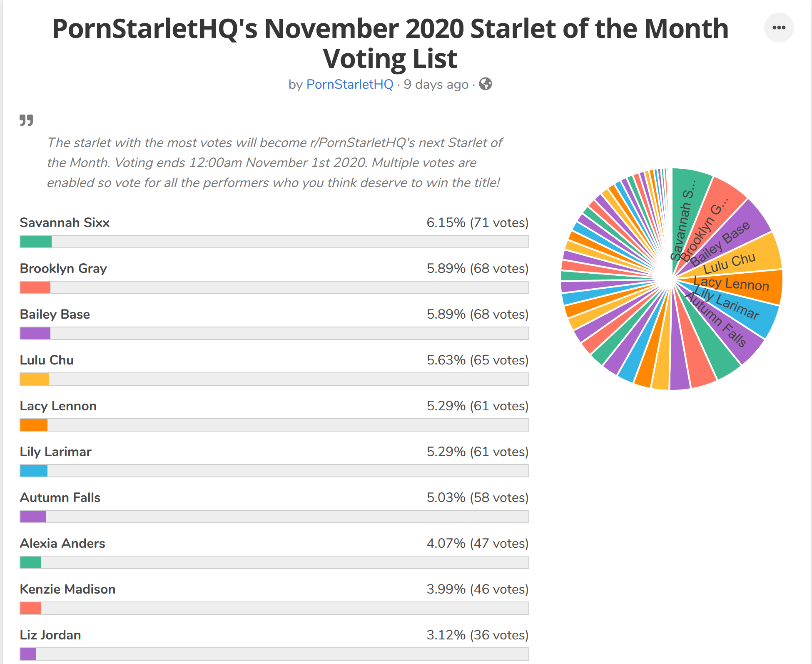Open the three-dot options menu
This screenshot has height=664, width=812.
[x=779, y=27]
